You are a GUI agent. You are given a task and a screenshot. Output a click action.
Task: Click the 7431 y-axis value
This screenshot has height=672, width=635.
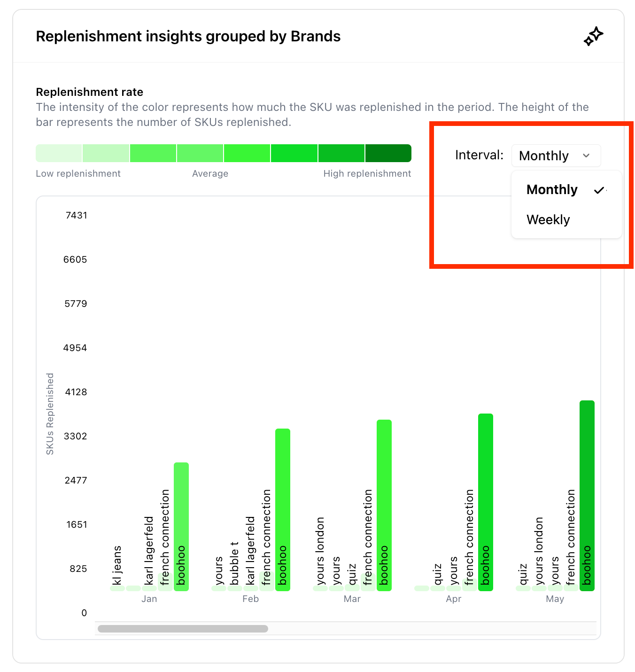point(77,215)
